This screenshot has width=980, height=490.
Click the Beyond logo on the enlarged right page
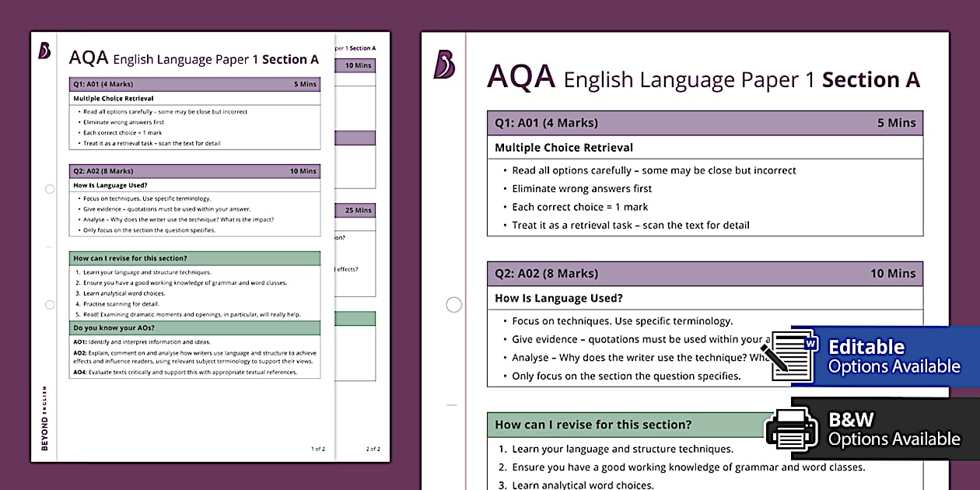[x=445, y=65]
